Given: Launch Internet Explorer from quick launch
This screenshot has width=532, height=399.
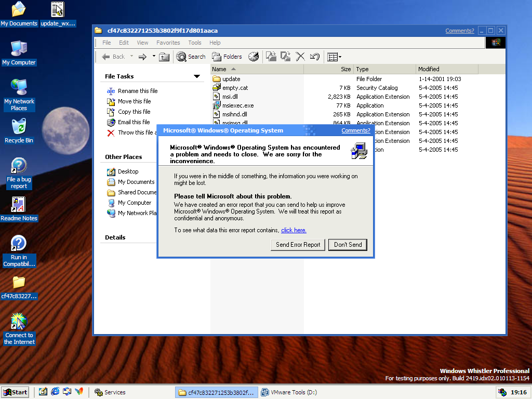Looking at the screenshot, I should tap(55, 392).
